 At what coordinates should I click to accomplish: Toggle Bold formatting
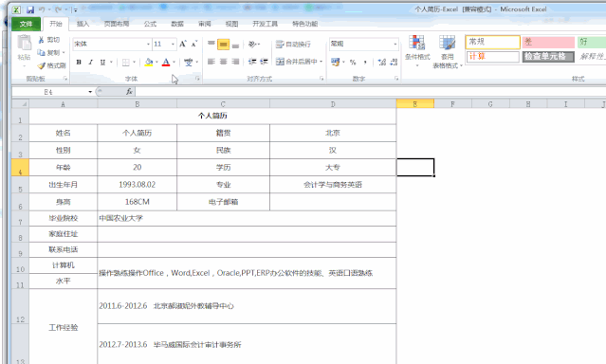pyautogui.click(x=79, y=62)
